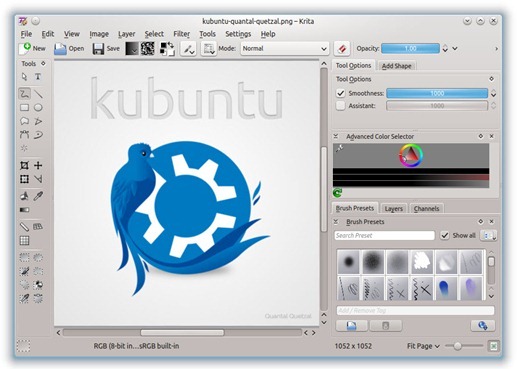
Task: Select the Gradient tool
Action: click(x=24, y=210)
